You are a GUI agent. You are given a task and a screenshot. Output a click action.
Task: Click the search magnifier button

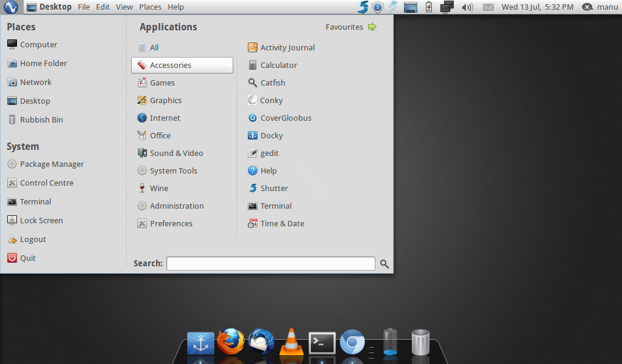(384, 264)
